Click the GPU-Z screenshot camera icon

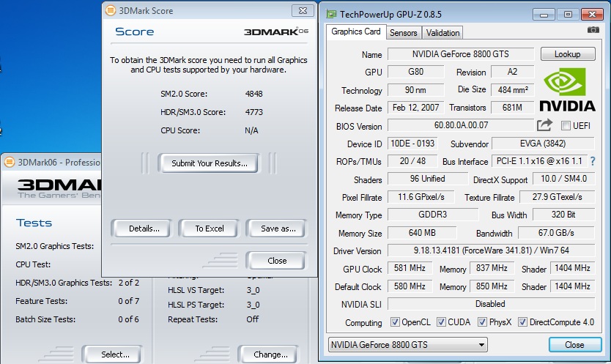[593, 30]
